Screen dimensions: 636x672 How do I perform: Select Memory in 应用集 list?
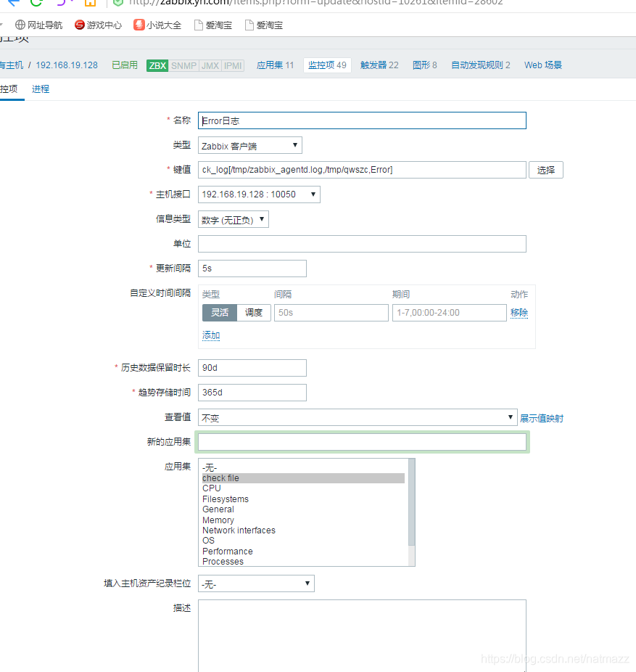pos(303,520)
